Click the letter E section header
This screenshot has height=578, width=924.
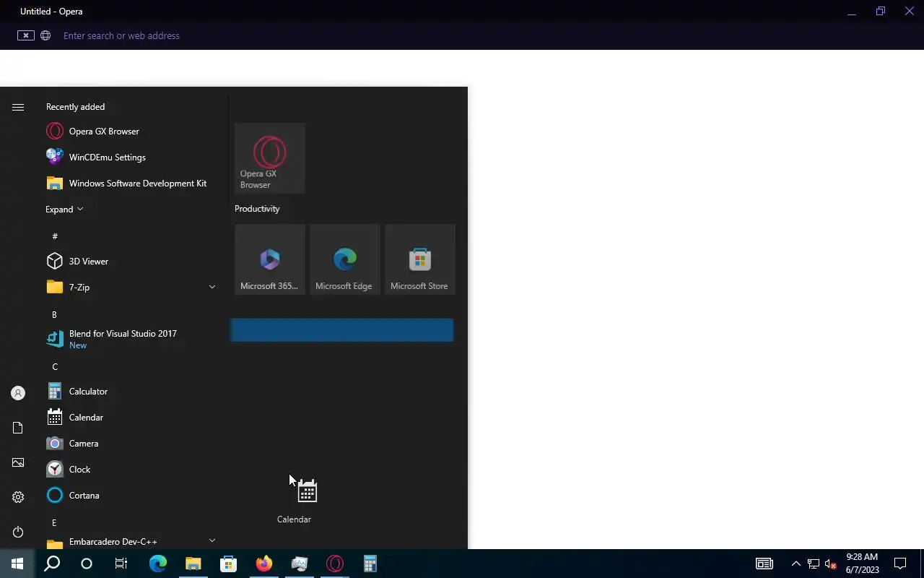pyautogui.click(x=54, y=523)
